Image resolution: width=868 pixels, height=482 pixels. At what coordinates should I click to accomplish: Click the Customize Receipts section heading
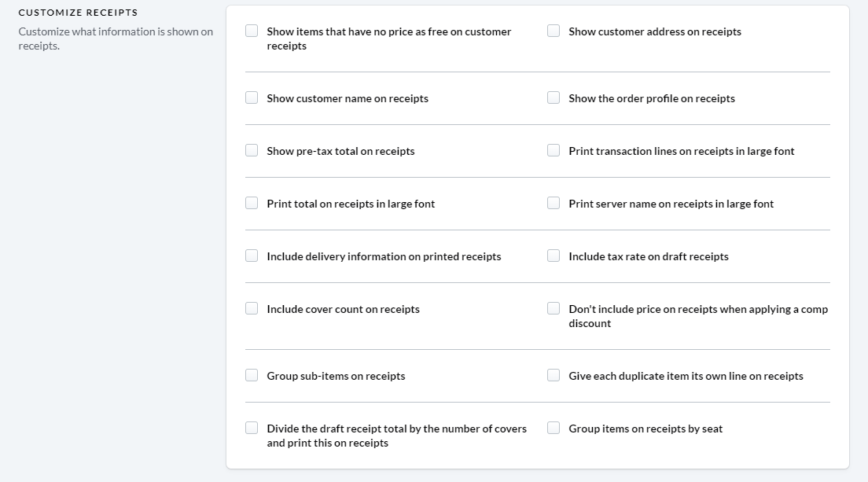(x=78, y=12)
